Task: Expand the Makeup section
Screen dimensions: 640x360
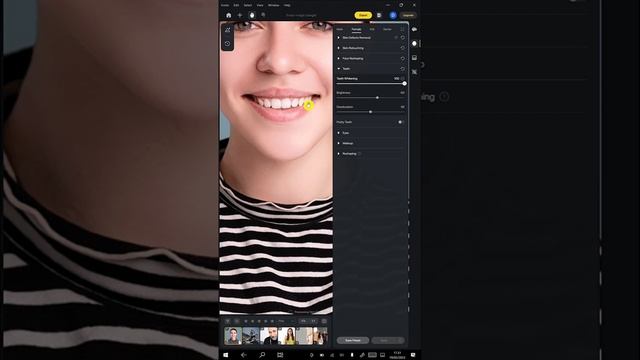Action: 339,143
